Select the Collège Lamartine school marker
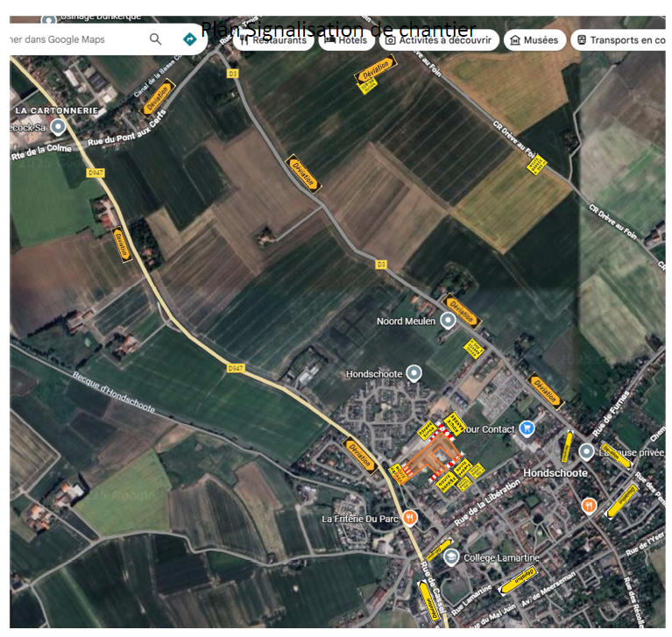 (450, 557)
